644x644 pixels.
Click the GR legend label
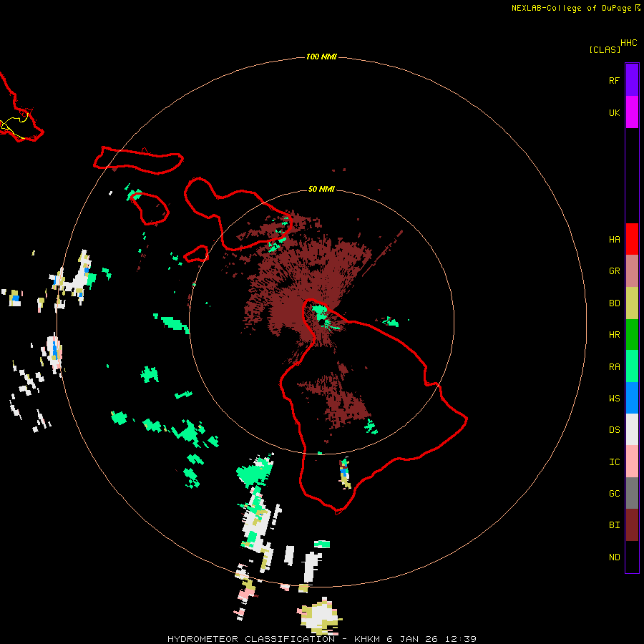coord(614,271)
